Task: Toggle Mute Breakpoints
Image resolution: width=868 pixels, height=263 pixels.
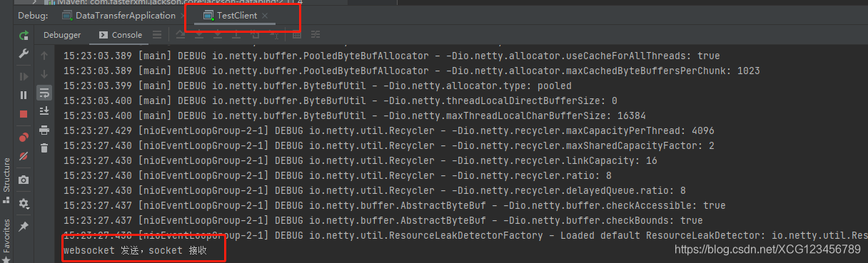Action: (x=24, y=156)
